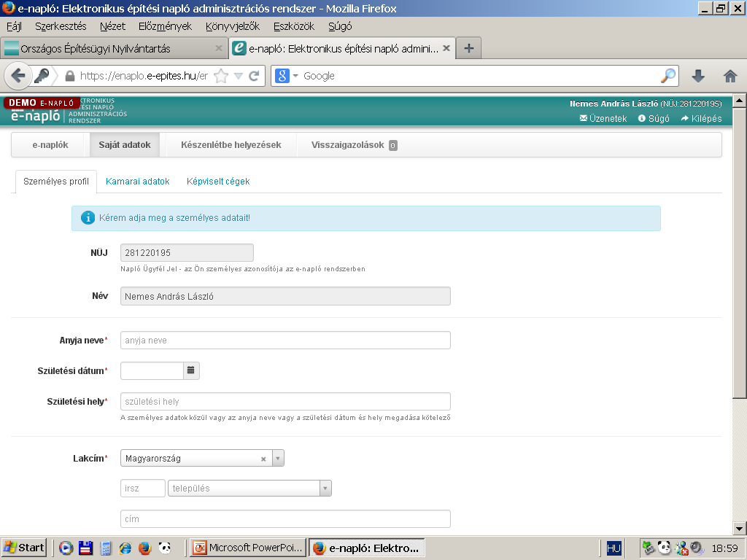
Task: Open the Fájl menu
Action: coord(15,26)
